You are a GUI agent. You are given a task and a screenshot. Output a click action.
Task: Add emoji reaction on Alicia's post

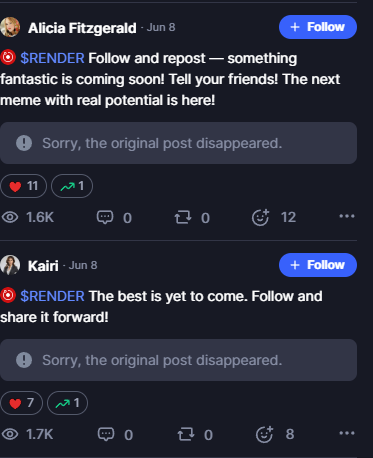[260, 217]
